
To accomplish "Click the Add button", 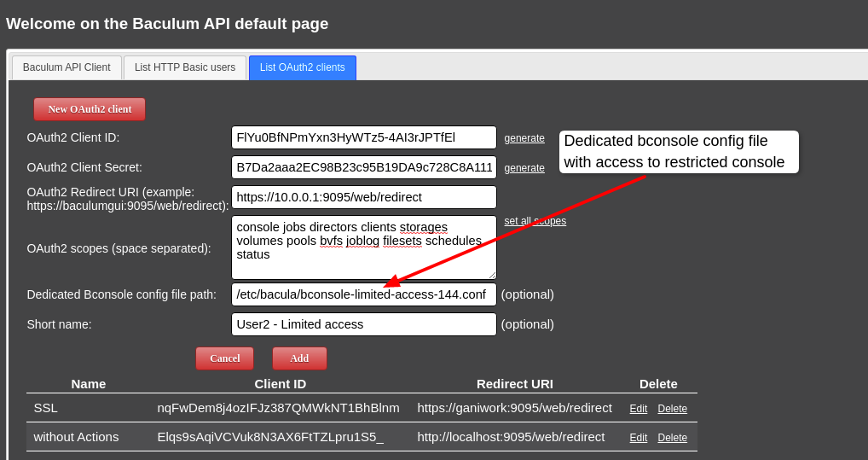I will point(299,358).
